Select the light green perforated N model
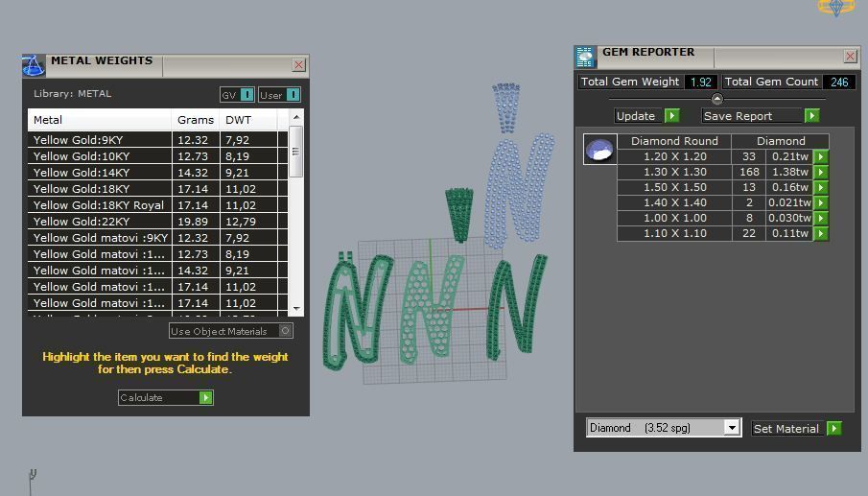Screen dimensions: 868x496 [x=432, y=310]
